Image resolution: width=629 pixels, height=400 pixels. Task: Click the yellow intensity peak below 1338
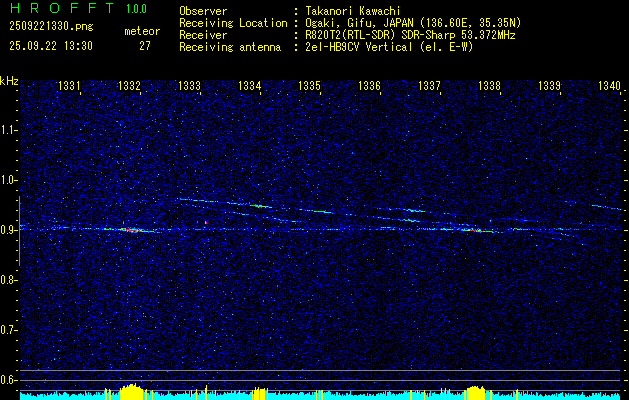click(x=475, y=393)
